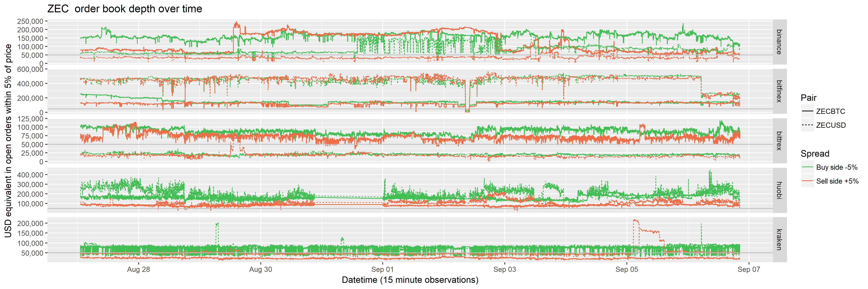Click the '25,000' tick in bittrex panel
This screenshot has height=289, width=868.
pyautogui.click(x=32, y=153)
